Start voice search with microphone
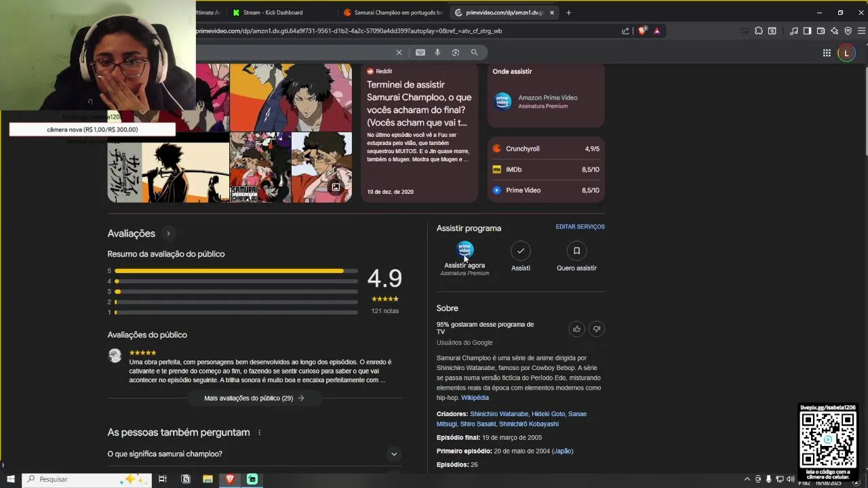868x488 pixels. coord(437,52)
